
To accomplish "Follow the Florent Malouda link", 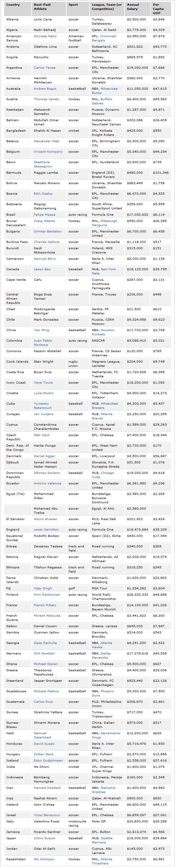I will tap(47, 616).
